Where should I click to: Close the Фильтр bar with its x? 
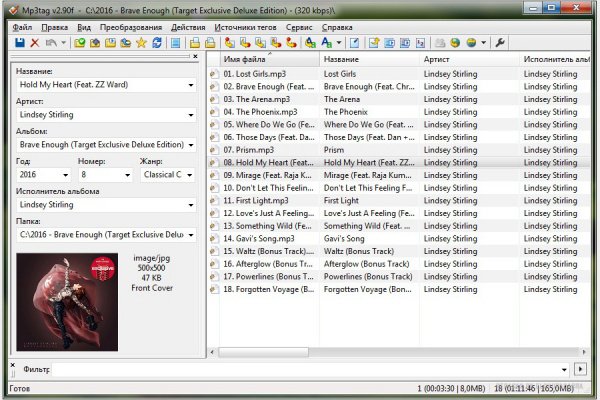pyautogui.click(x=12, y=365)
